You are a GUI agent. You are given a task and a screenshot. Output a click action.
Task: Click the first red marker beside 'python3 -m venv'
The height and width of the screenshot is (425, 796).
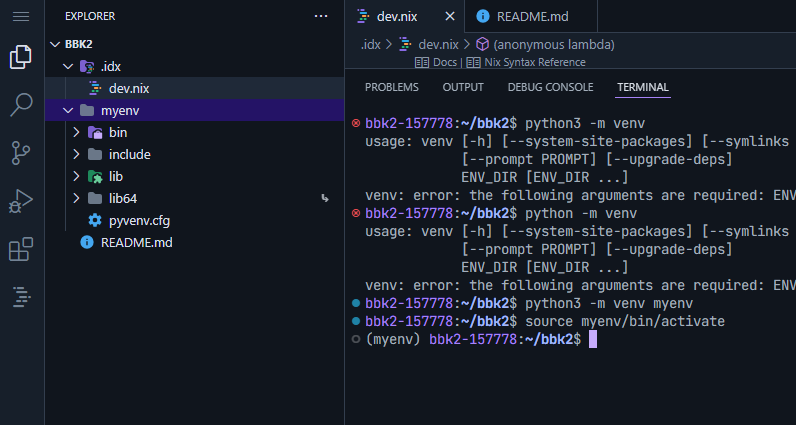[356, 123]
